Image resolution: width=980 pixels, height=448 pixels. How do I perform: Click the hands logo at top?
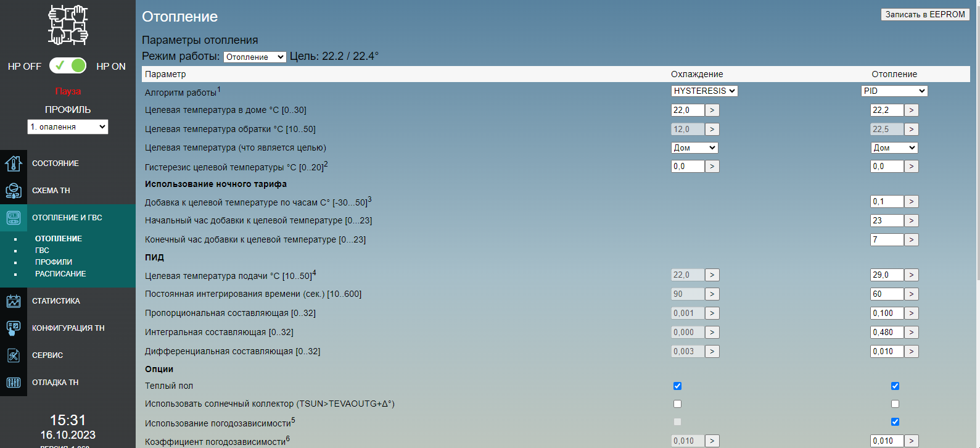68,25
